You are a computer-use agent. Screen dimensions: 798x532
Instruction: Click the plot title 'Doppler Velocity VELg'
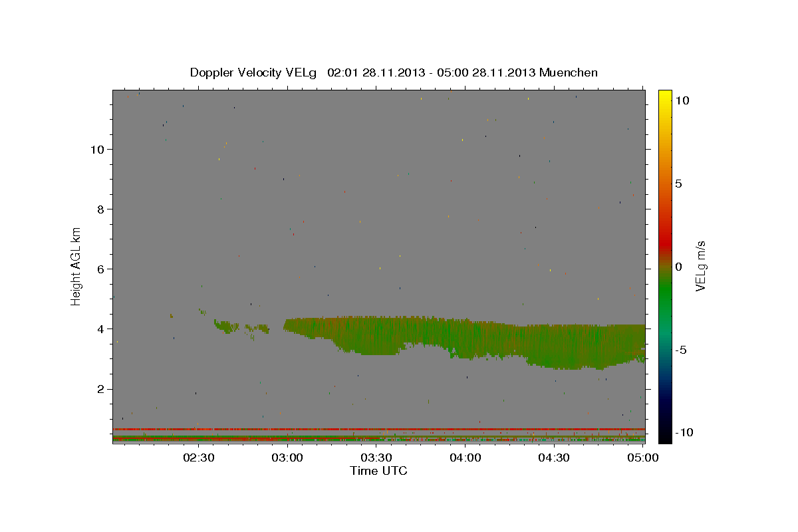[253, 72]
